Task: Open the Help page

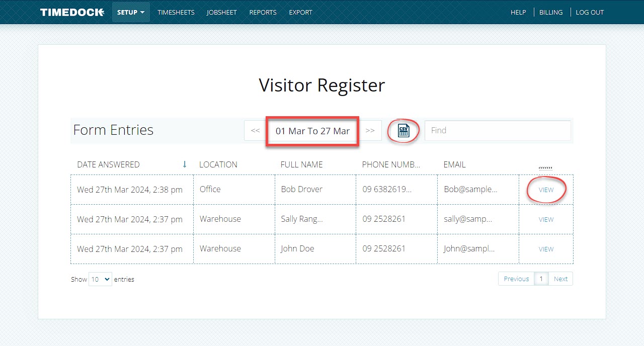Action: pos(518,12)
